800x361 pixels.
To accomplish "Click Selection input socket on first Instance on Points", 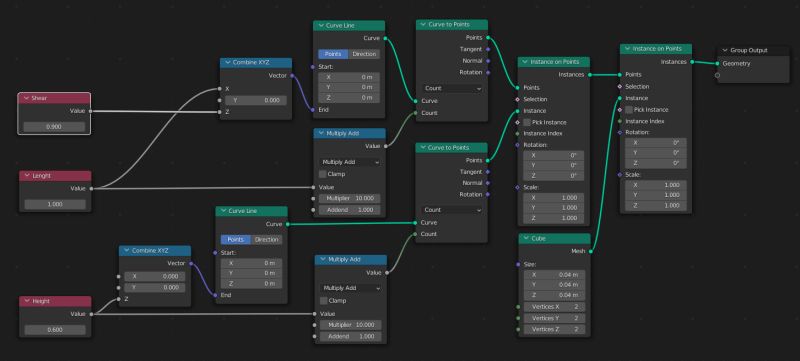I will pos(517,99).
